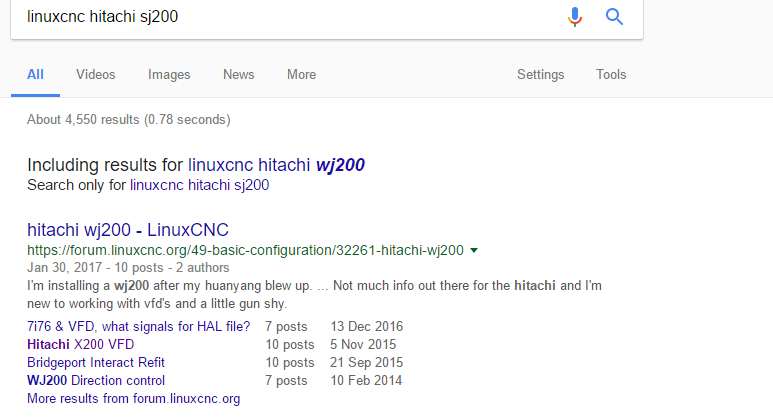
Task: Open the News tab
Action: [x=238, y=75]
